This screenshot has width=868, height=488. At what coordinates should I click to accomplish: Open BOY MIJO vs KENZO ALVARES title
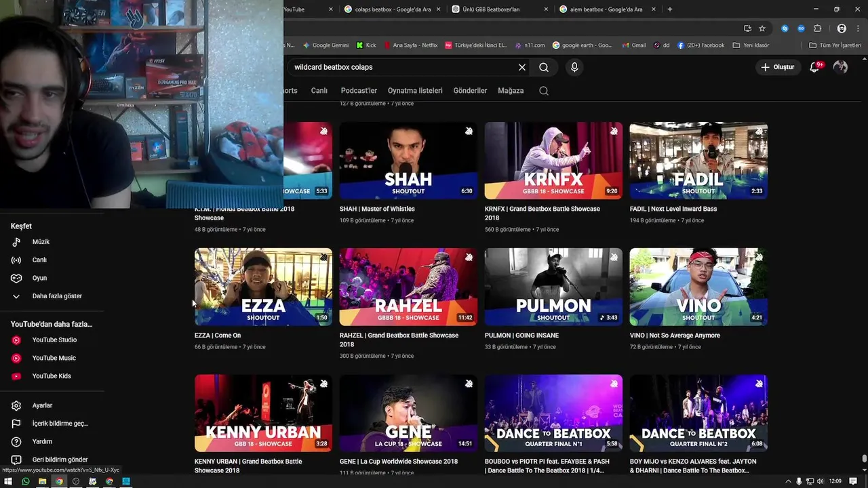693,466
